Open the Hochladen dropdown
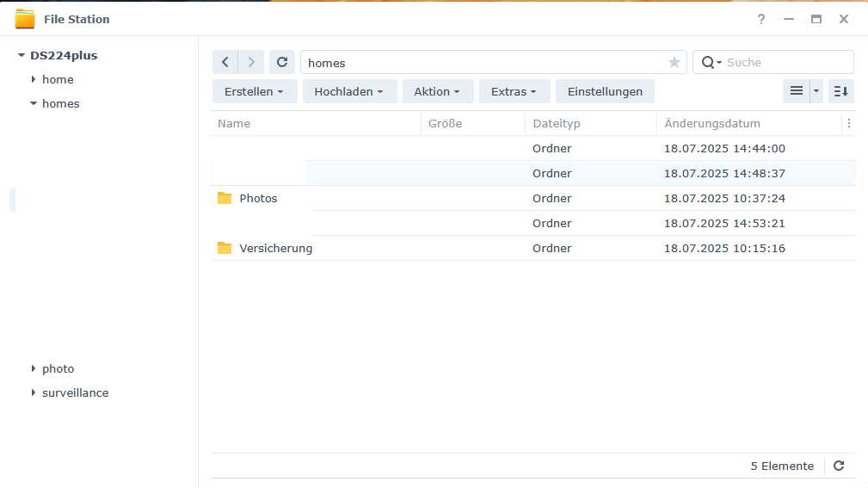The width and height of the screenshot is (868, 488). coord(349,91)
